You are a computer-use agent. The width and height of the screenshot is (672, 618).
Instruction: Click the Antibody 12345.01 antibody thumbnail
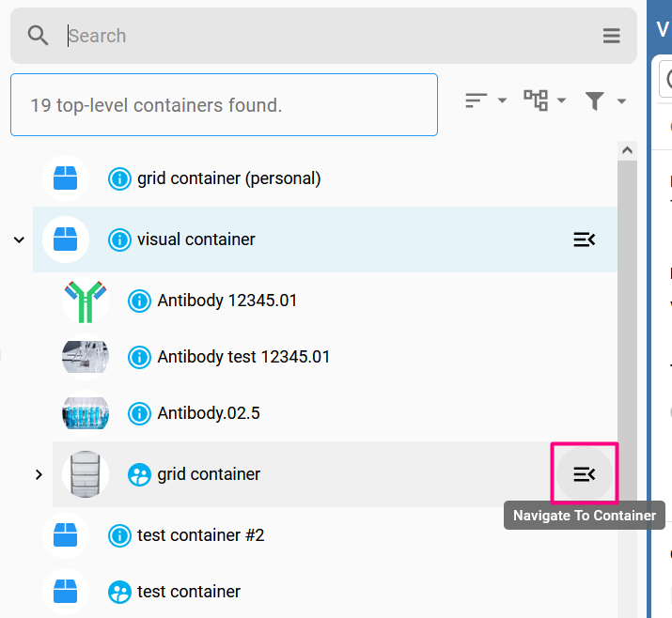point(86,301)
